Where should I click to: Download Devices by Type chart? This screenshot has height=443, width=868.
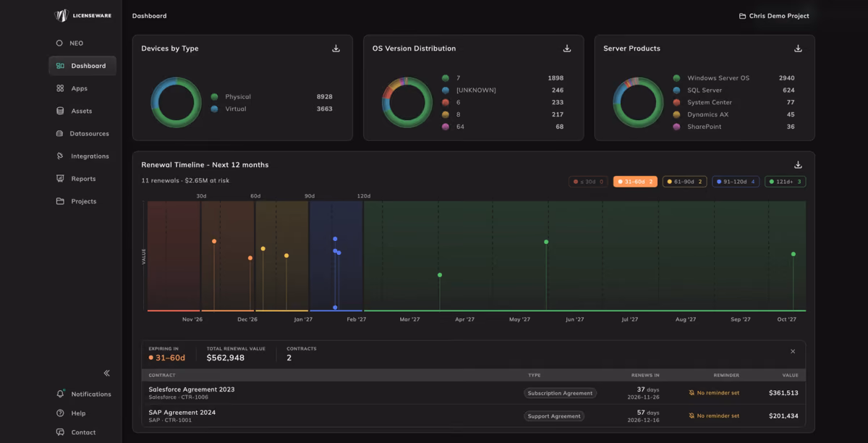336,48
